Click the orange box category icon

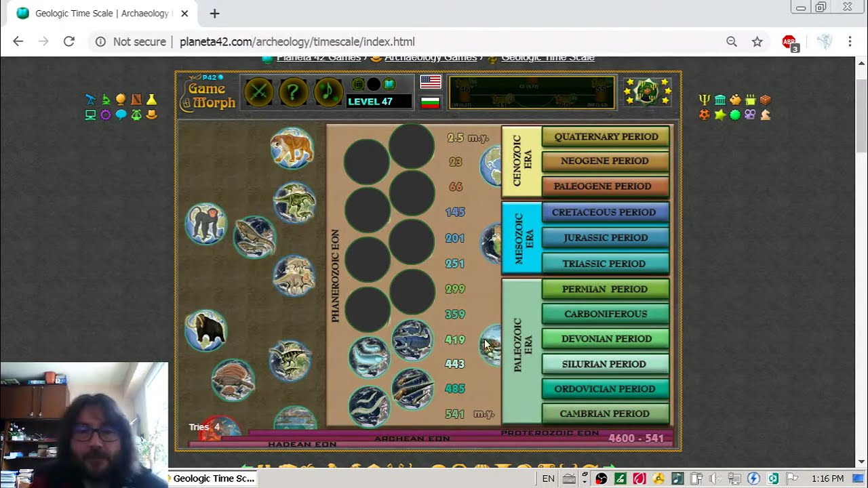pyautogui.click(x=766, y=100)
